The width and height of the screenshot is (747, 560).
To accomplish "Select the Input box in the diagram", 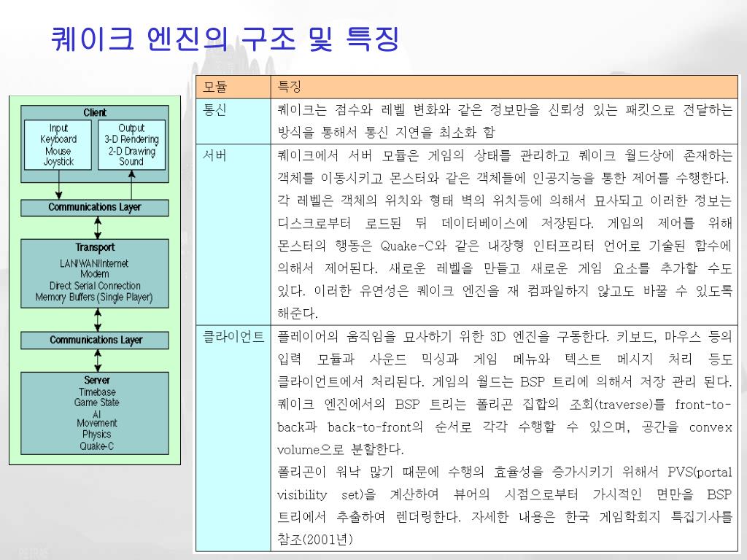I will tap(58, 145).
